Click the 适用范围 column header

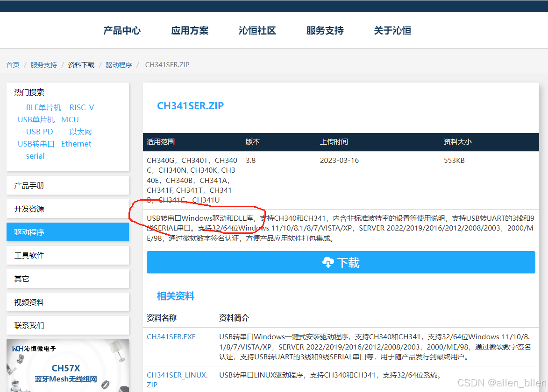(161, 142)
